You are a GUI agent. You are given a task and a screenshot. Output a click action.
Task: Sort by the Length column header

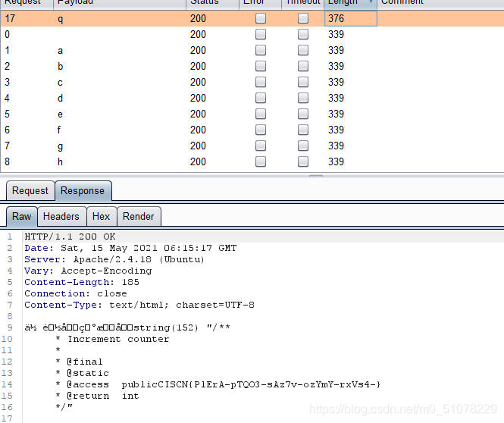click(x=350, y=3)
